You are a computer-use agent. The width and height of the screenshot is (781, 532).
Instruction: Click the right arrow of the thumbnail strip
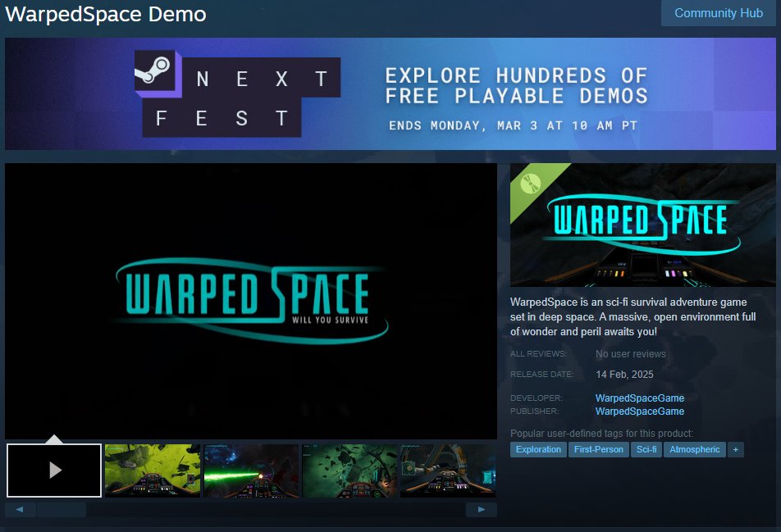pos(481,509)
